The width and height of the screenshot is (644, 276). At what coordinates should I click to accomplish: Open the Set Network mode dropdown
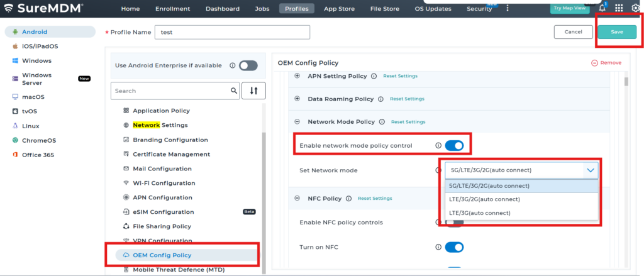[521, 170]
